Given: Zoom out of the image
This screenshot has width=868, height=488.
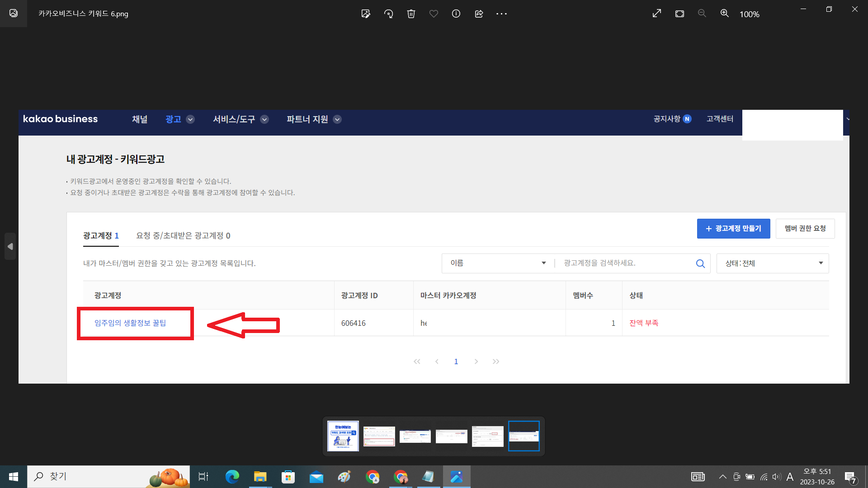Looking at the screenshot, I should pos(702,14).
